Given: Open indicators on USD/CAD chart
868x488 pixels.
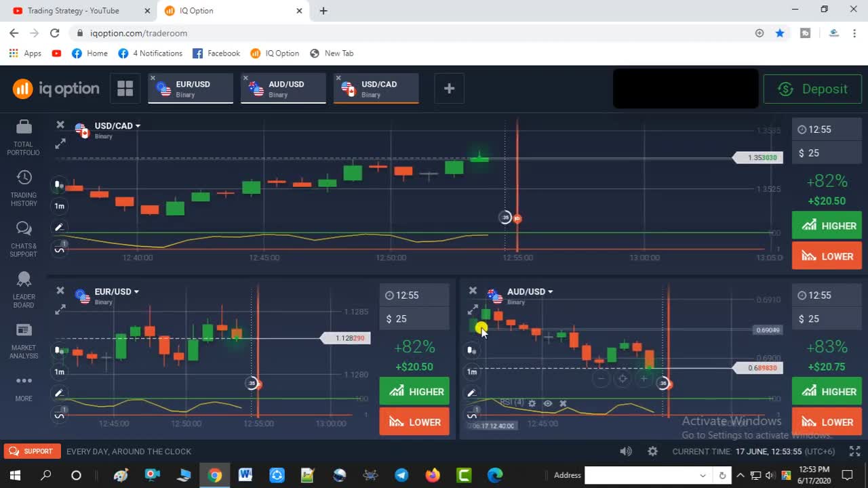Looking at the screenshot, I should tap(60, 248).
